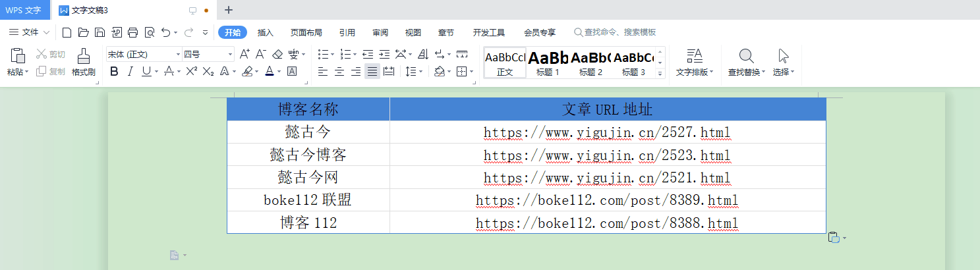Click the Copy (复制) button
The image size is (980, 270).
point(51,71)
